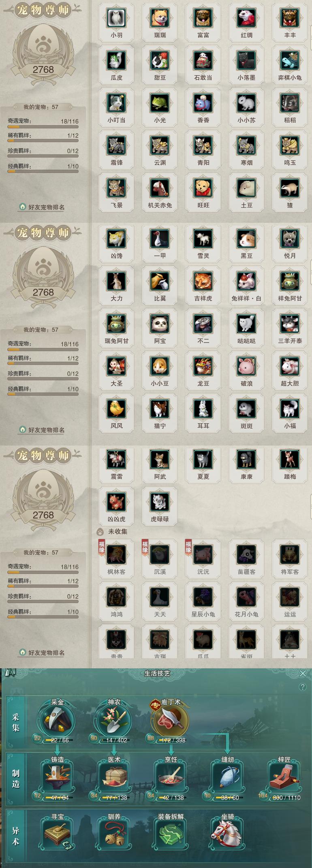Viewport: 312px width, 868px height.
Task: Open the 铸造 forging craft icon
Action: 57,776
